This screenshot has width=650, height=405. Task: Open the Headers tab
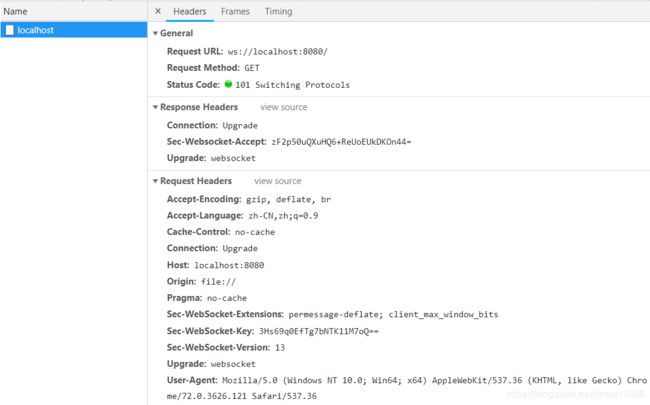coord(189,12)
